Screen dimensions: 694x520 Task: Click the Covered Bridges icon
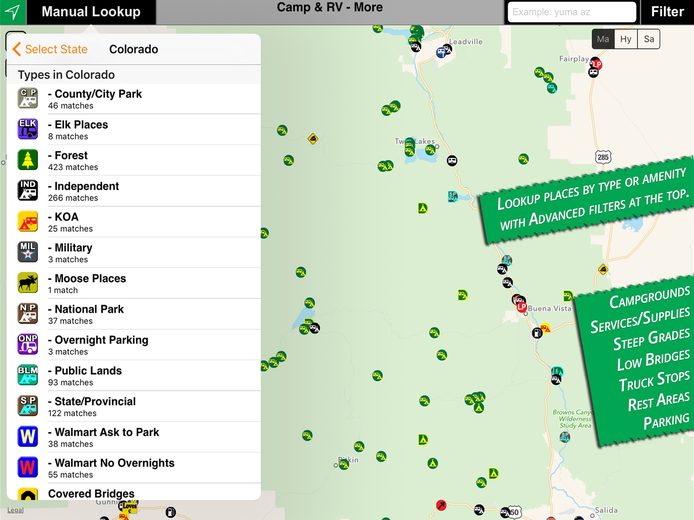pyautogui.click(x=28, y=494)
